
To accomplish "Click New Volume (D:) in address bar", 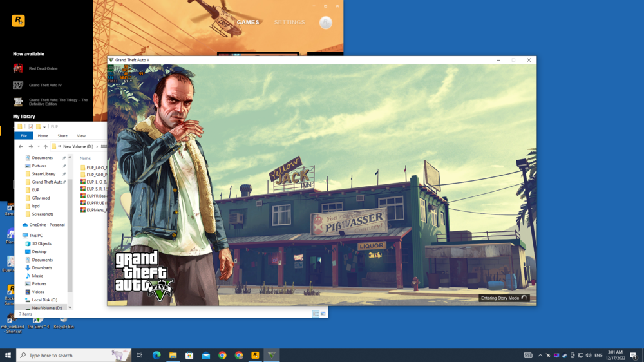I will pos(78,146).
